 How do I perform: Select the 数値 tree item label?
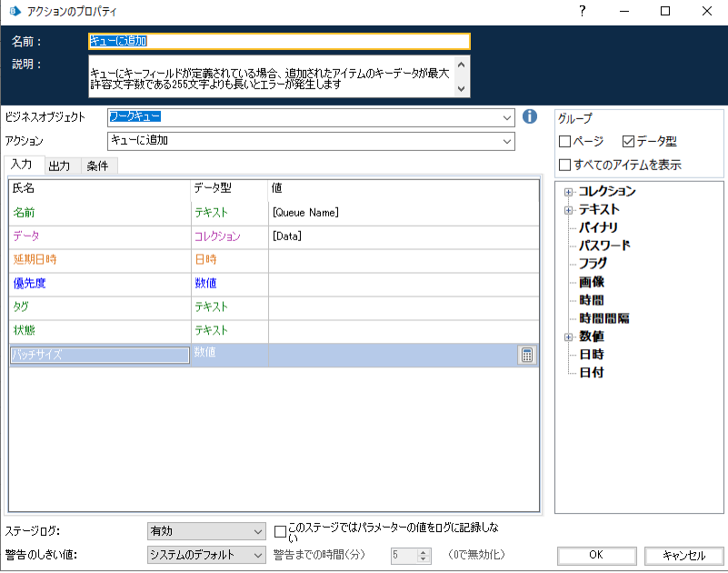pyautogui.click(x=592, y=337)
